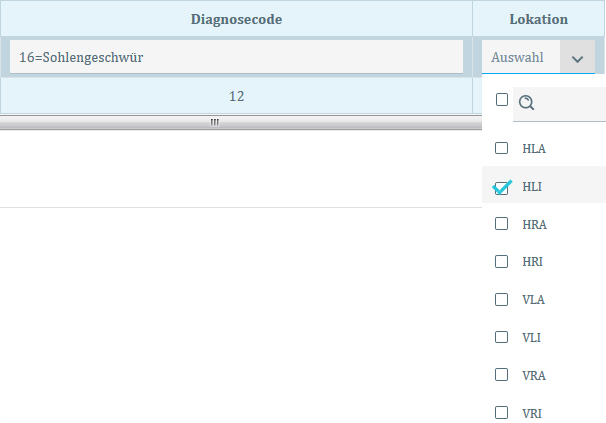Click the Auswahl combo box text

[x=518, y=58]
